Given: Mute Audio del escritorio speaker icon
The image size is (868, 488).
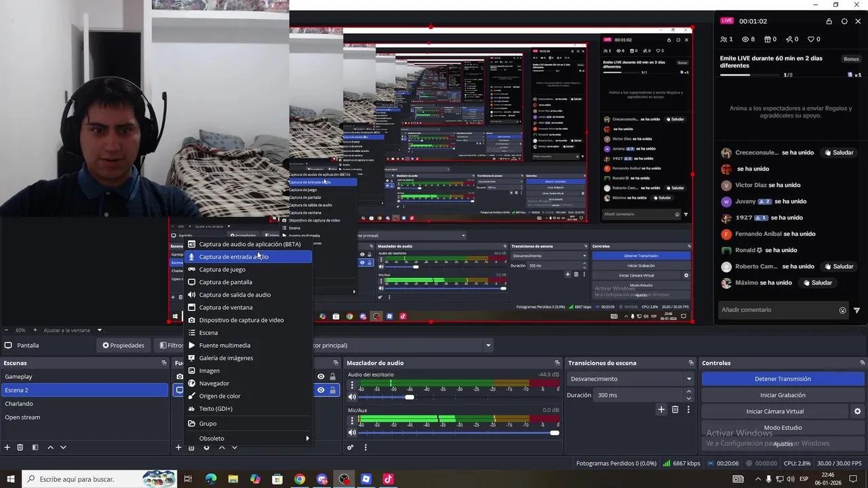Looking at the screenshot, I should [352, 396].
